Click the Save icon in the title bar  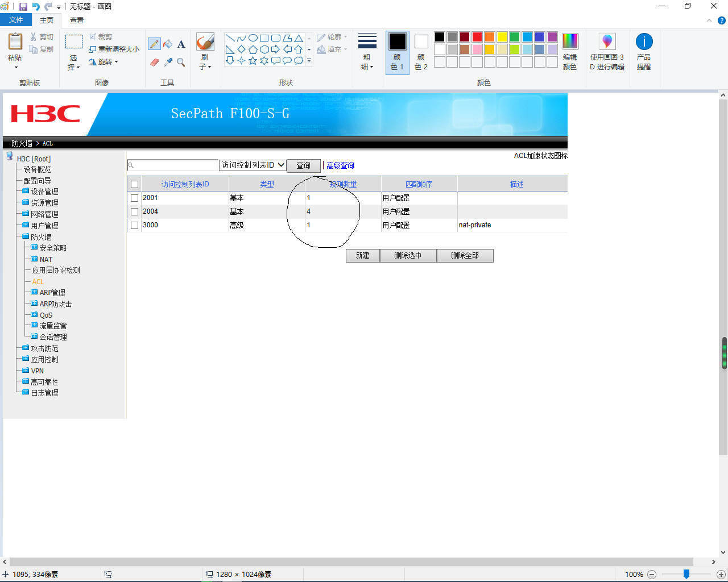click(23, 6)
